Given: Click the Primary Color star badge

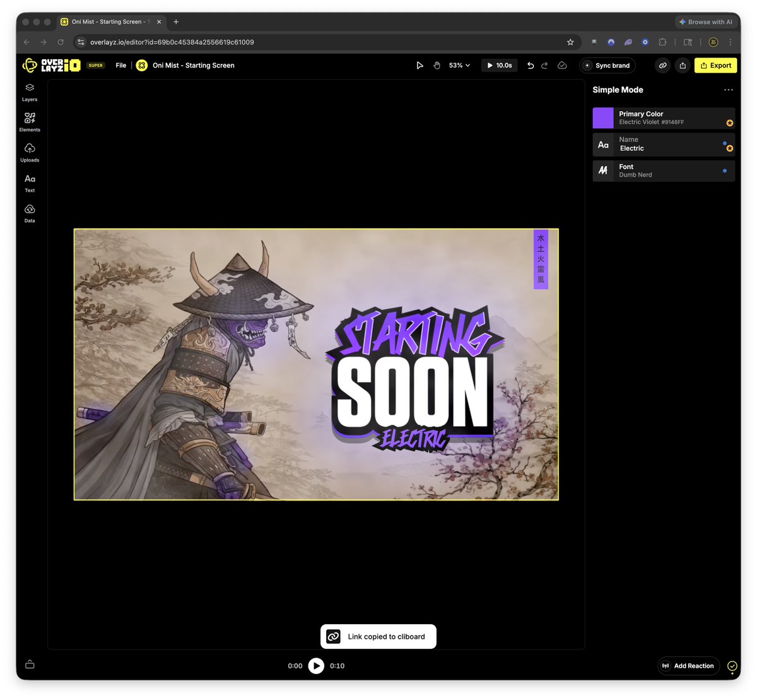Looking at the screenshot, I should [730, 123].
